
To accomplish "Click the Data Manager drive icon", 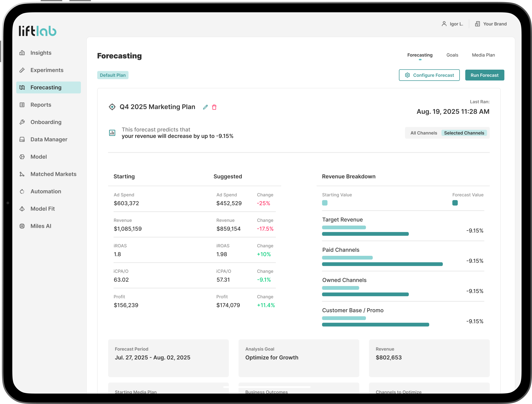I will 22,139.
